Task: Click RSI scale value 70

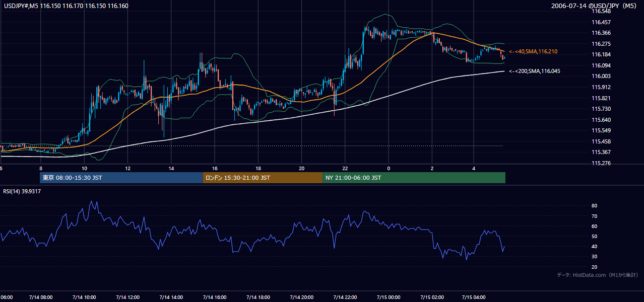Action: pos(595,216)
